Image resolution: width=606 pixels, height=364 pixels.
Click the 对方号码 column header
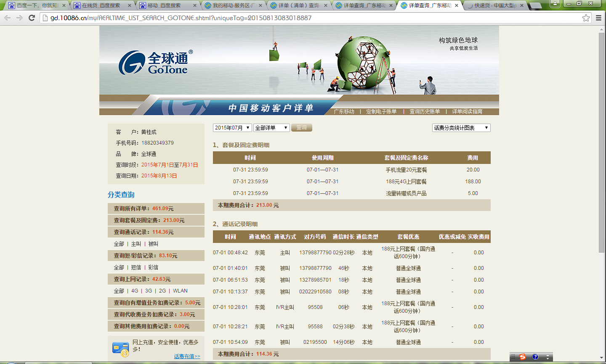315,237
